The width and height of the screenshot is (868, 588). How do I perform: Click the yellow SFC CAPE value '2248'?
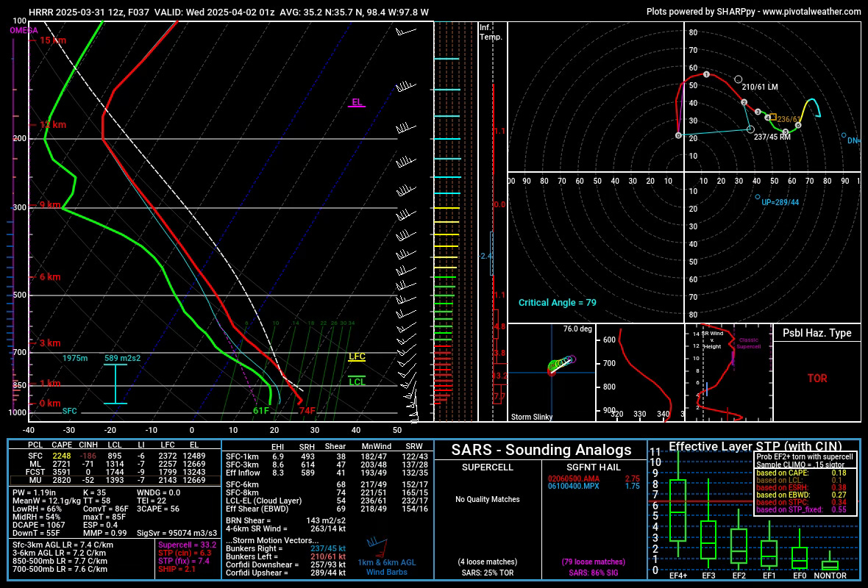click(62, 456)
